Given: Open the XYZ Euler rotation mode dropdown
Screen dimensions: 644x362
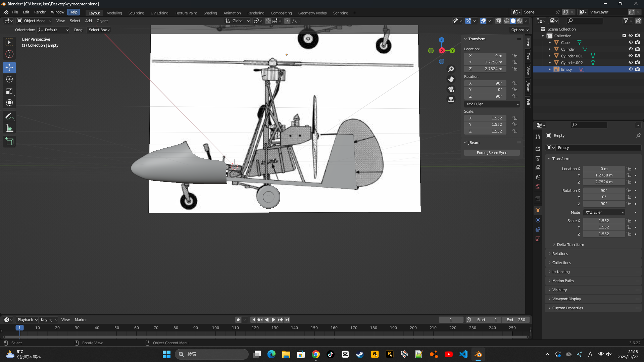Looking at the screenshot, I should coord(492,104).
